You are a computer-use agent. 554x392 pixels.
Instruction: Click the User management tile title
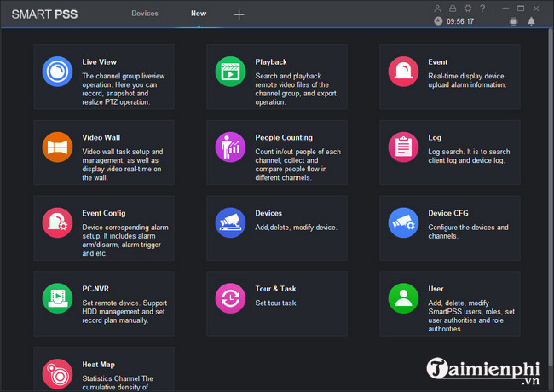click(x=436, y=289)
